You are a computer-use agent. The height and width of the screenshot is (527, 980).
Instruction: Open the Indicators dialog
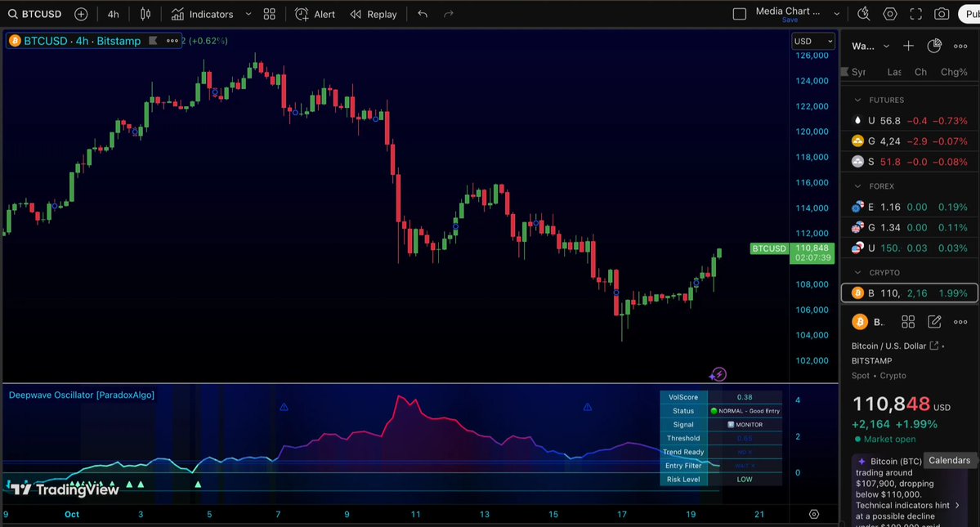(203, 14)
